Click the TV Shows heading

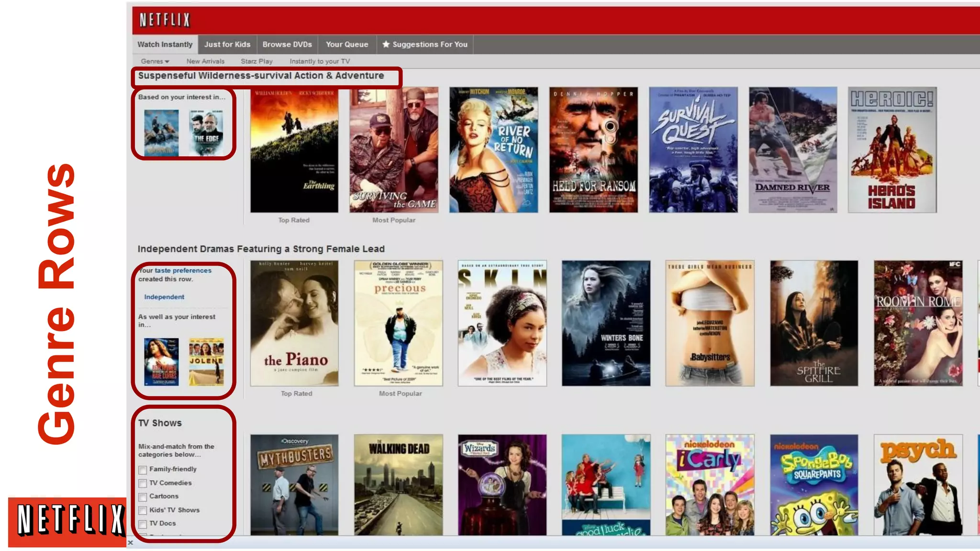(160, 423)
